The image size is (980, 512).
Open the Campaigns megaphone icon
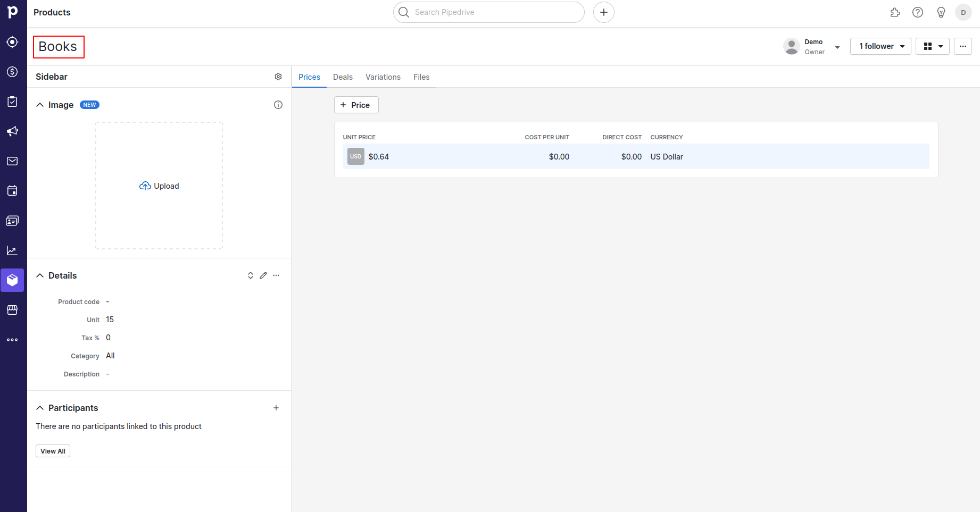[x=12, y=131]
